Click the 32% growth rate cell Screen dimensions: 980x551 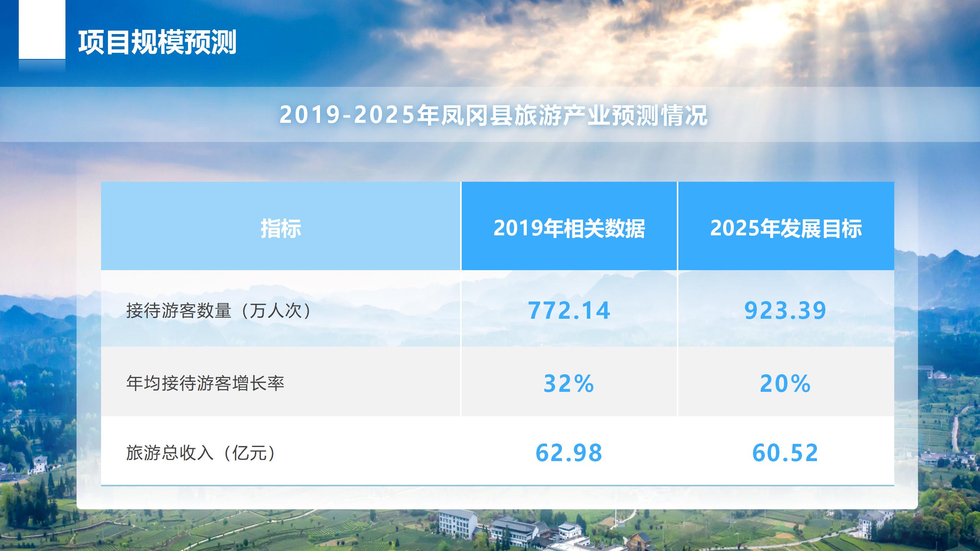click(x=569, y=383)
